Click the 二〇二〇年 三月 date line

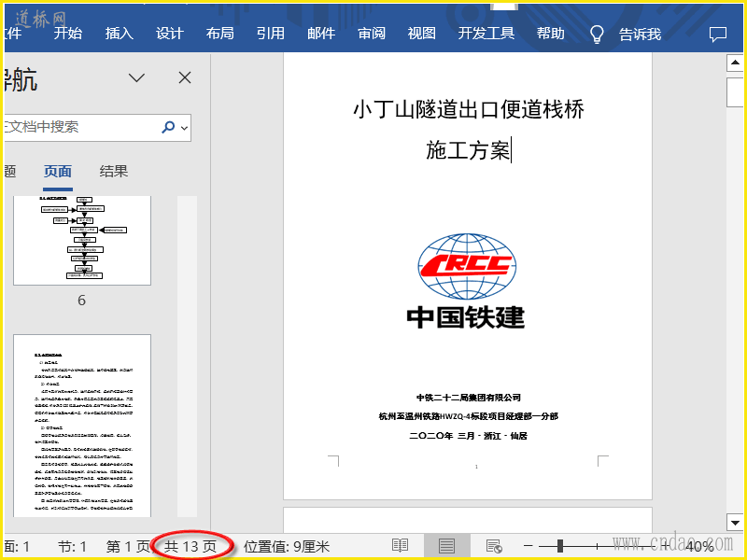[x=469, y=436]
